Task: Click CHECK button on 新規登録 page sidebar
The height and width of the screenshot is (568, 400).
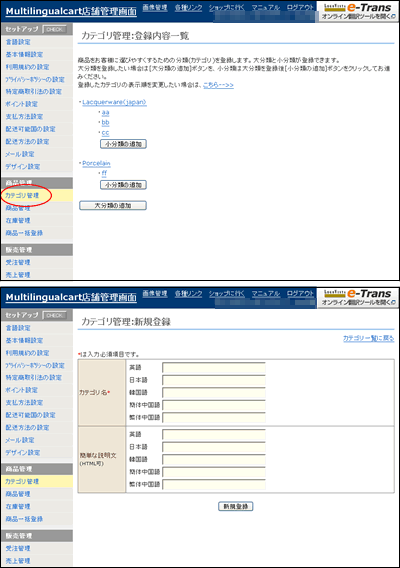Action: point(54,316)
